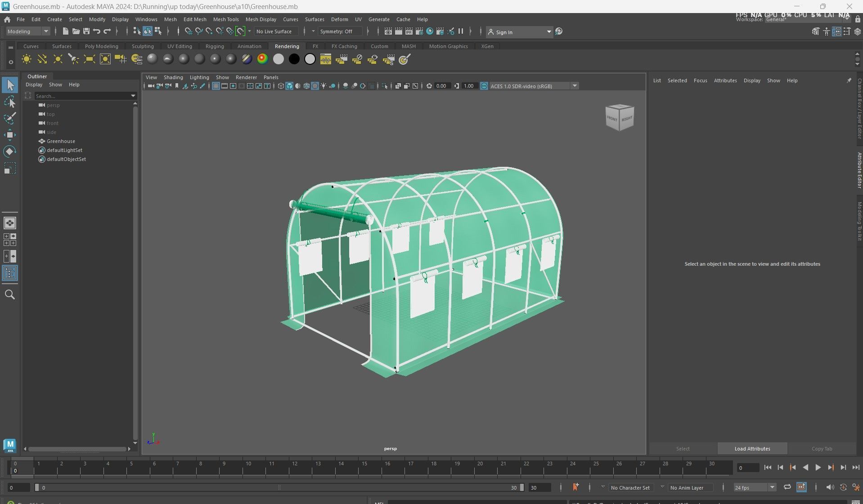The width and height of the screenshot is (863, 504).
Task: Open the ACES 1.0 SDR-video color dropdown
Action: click(x=534, y=86)
